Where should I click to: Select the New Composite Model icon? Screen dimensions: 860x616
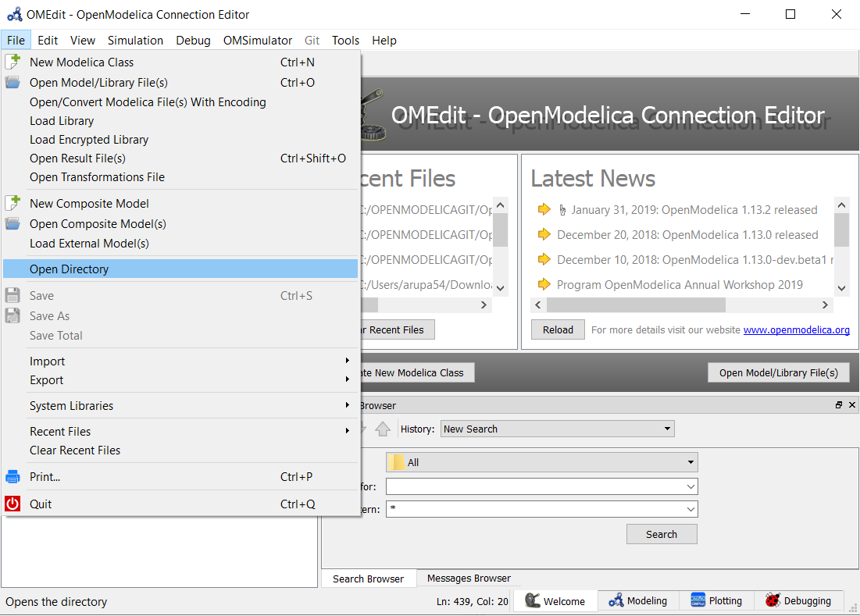[x=12, y=203]
